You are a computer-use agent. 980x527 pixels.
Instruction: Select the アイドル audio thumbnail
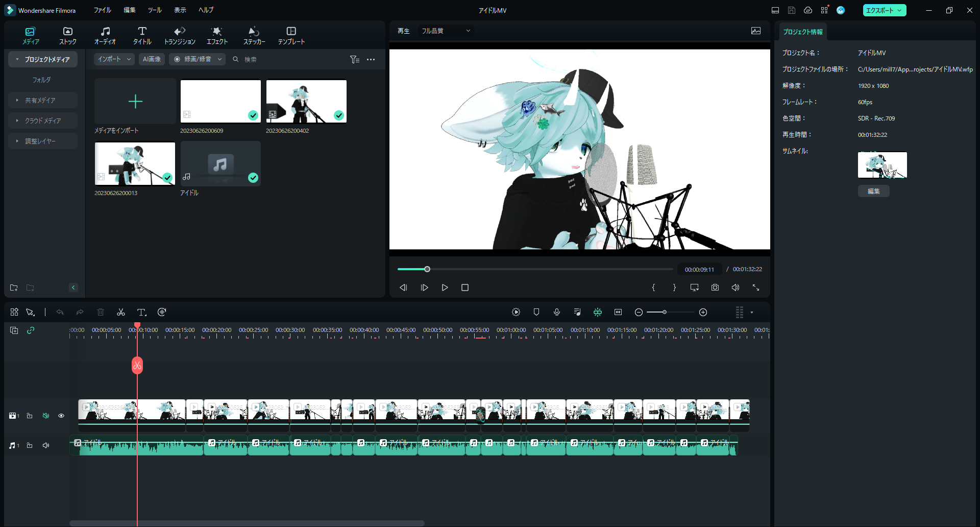tap(220, 163)
